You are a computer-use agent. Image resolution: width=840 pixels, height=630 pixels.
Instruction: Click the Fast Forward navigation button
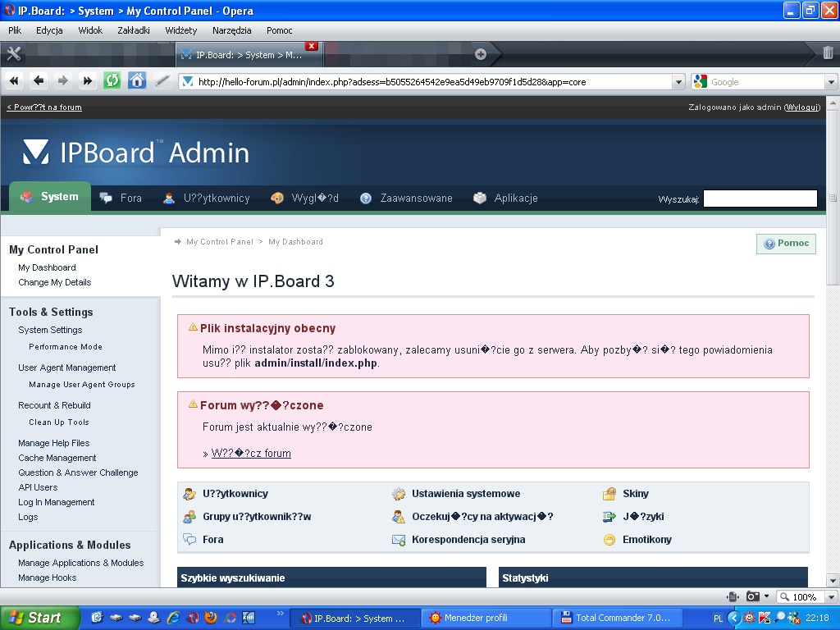pyautogui.click(x=88, y=80)
